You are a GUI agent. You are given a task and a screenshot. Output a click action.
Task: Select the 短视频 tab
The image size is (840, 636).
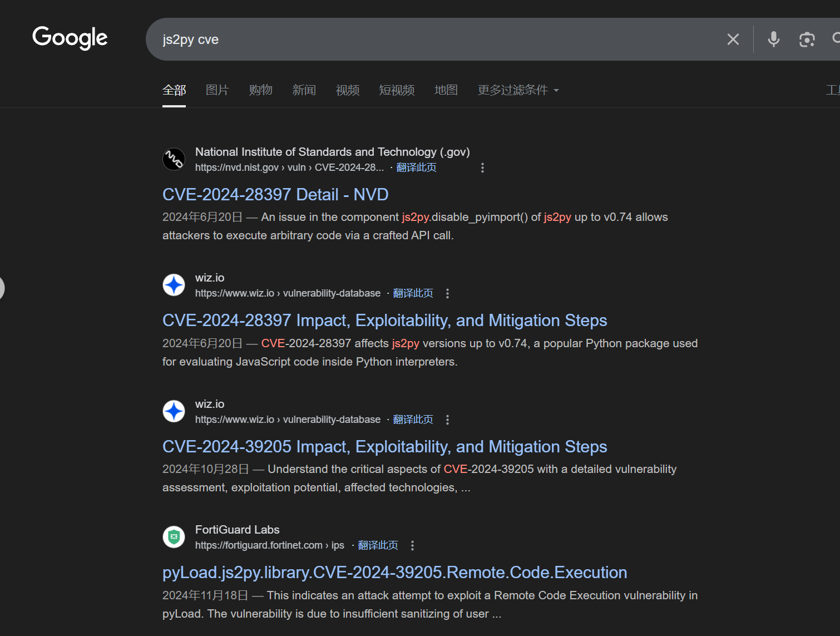click(x=397, y=90)
